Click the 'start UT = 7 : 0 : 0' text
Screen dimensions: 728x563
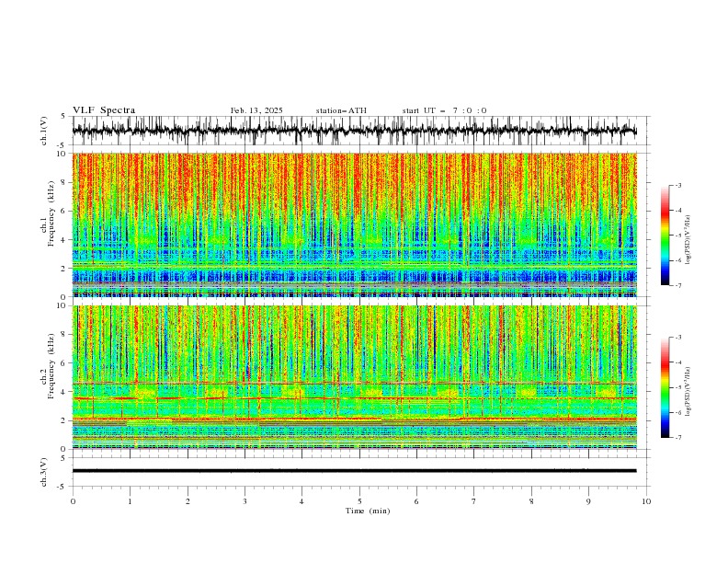click(x=444, y=110)
